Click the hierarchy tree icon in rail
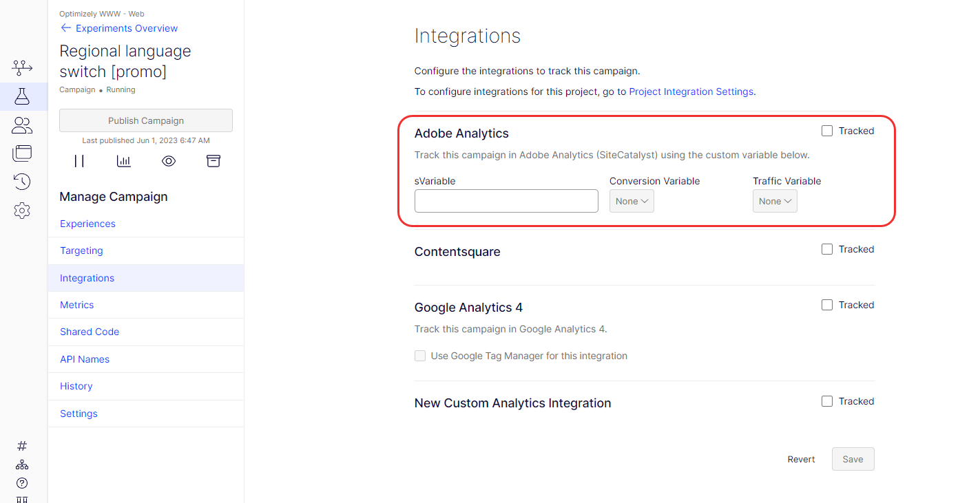 pyautogui.click(x=22, y=464)
